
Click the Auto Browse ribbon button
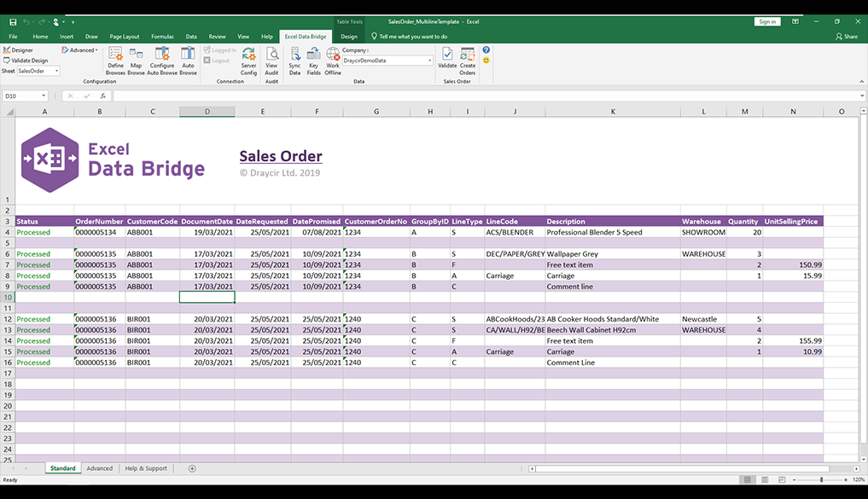189,61
